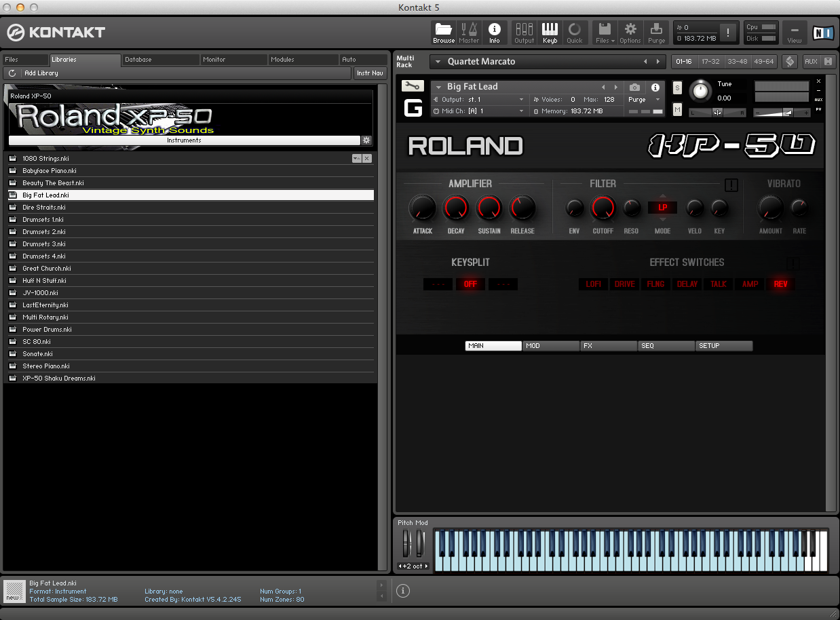This screenshot has width=840, height=620.
Task: Open the Quick load browser
Action: (575, 32)
